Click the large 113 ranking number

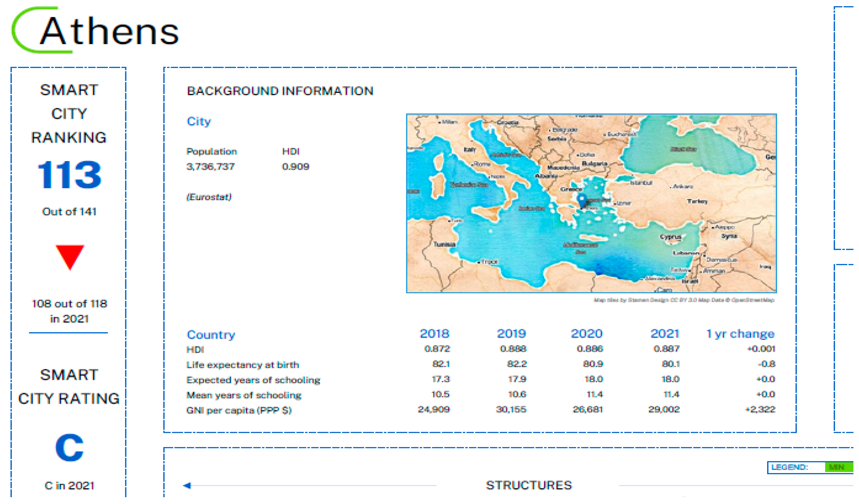69,175
